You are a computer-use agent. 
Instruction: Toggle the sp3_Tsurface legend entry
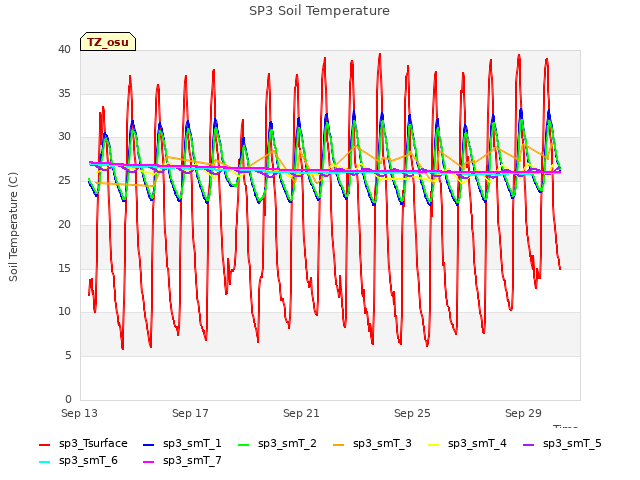[83, 444]
